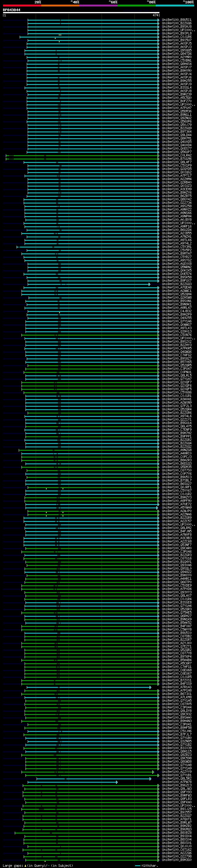
Task: Select UniRef100_B9HZY3 label
Action: pos(176,497)
